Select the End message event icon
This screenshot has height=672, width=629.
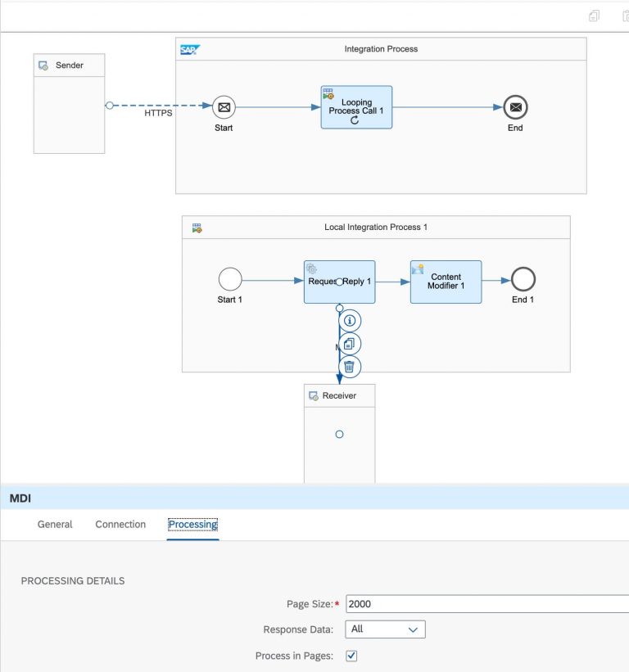(514, 106)
